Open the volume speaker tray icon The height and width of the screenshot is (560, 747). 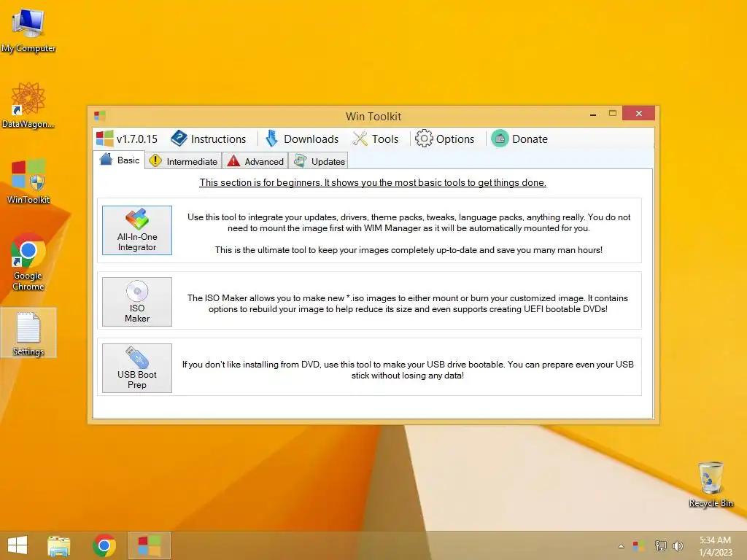pos(678,545)
